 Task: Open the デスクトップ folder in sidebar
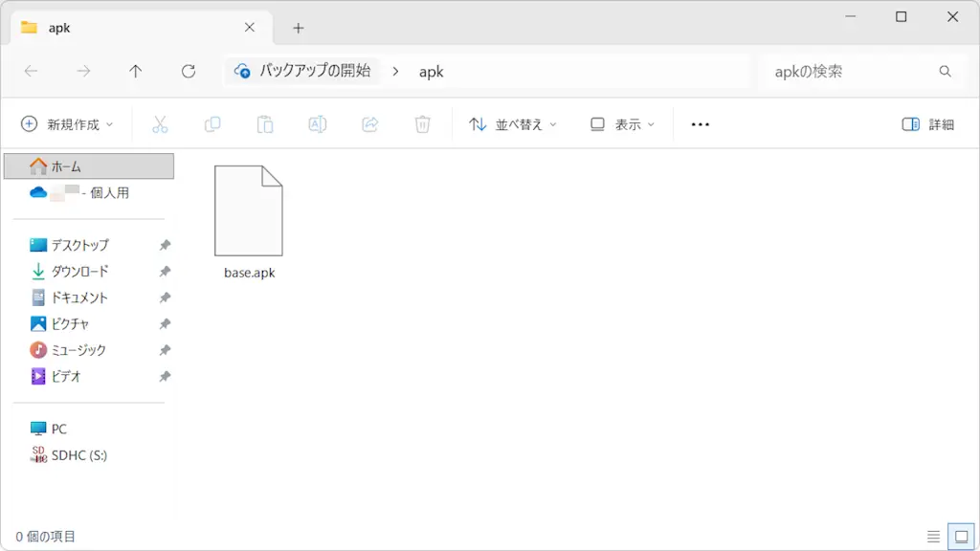pyautogui.click(x=80, y=245)
